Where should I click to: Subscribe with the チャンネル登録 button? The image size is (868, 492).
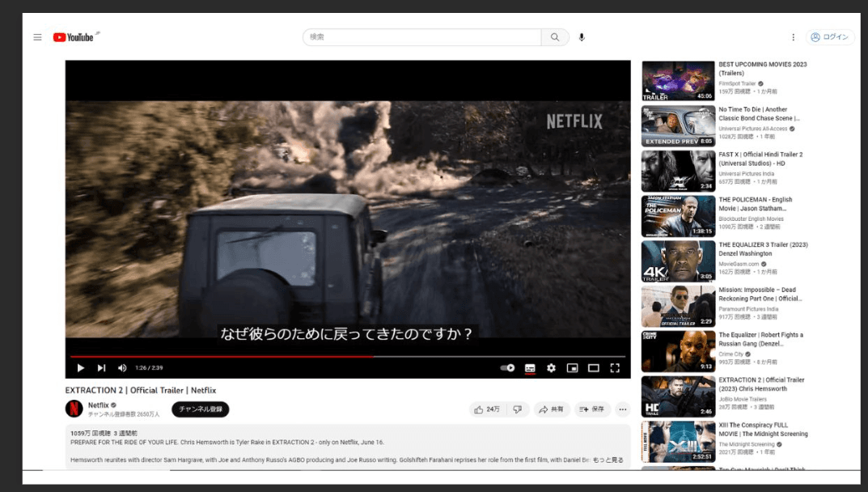click(201, 409)
